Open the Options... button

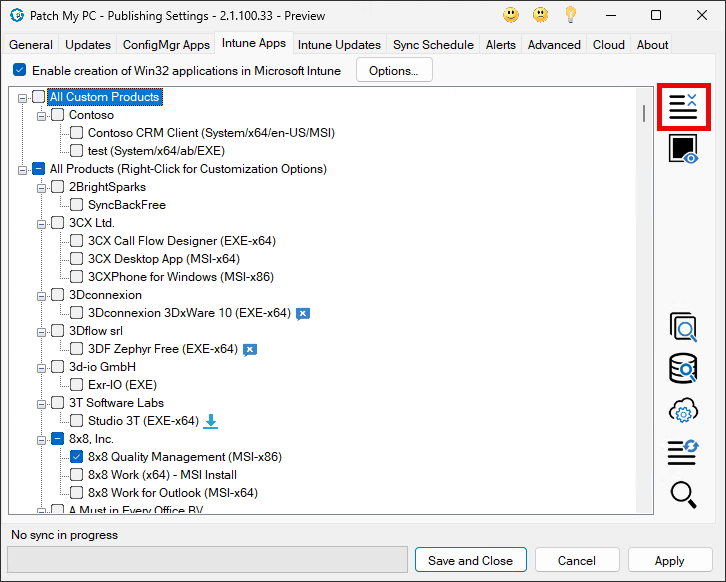point(394,70)
